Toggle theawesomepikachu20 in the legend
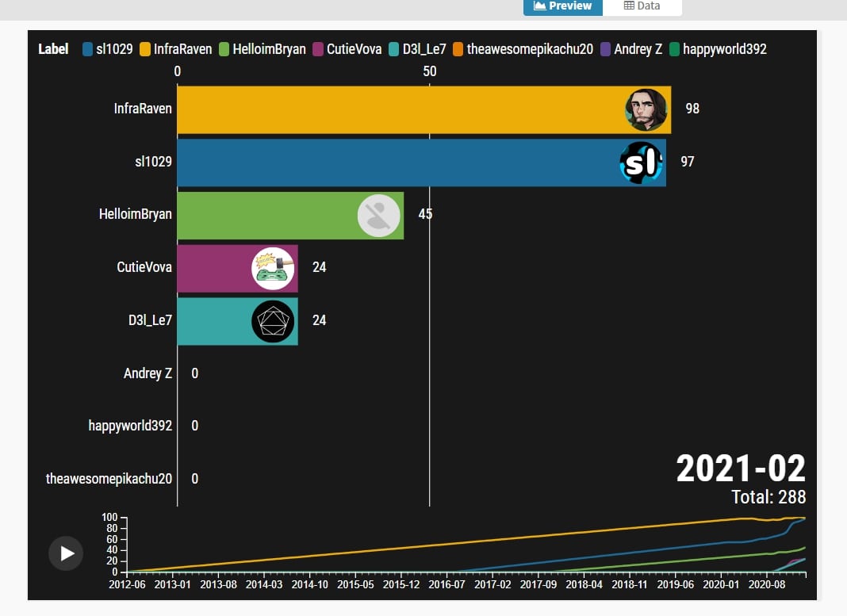847x616 pixels. coord(523,49)
